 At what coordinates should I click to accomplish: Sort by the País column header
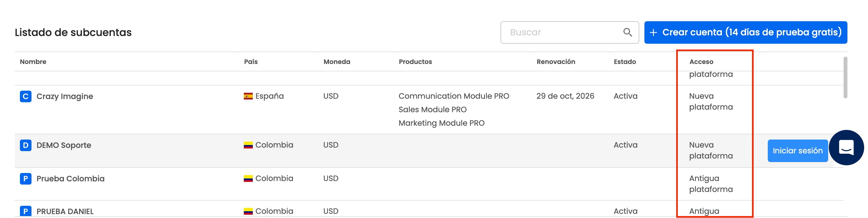pyautogui.click(x=251, y=62)
